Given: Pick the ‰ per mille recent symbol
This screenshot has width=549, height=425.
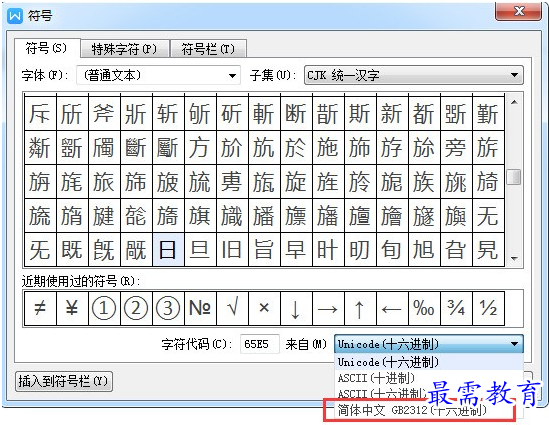Looking at the screenshot, I should click(x=424, y=308).
